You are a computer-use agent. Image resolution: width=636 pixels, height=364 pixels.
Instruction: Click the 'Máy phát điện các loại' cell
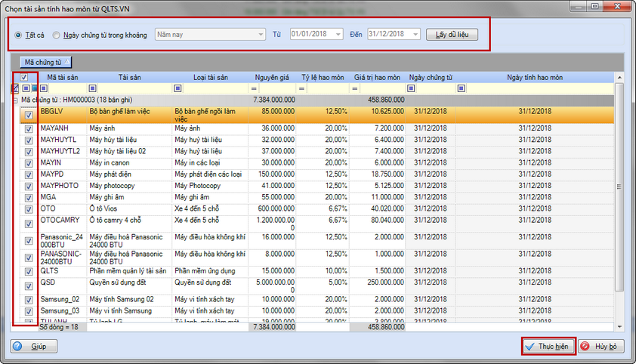click(x=210, y=174)
